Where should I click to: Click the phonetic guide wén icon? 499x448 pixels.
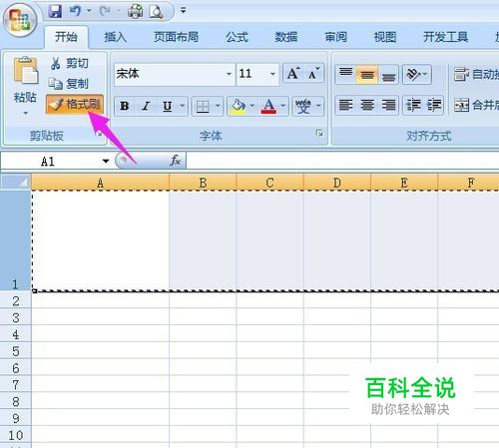303,106
